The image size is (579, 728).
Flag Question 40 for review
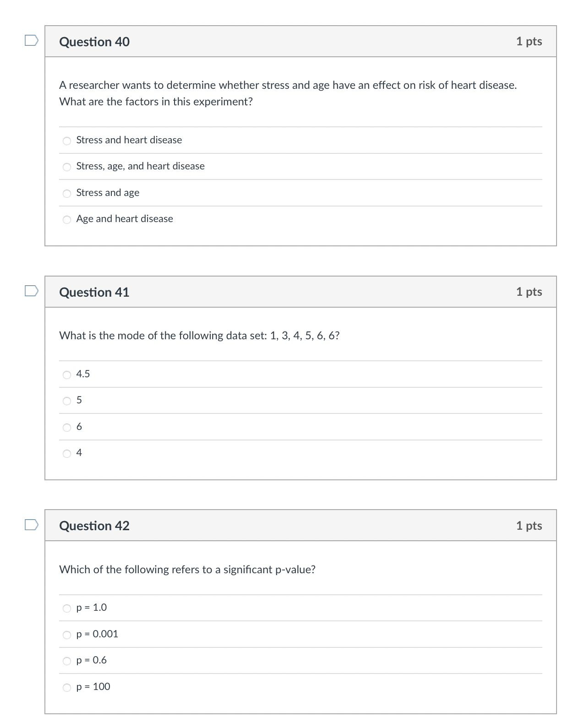click(31, 41)
